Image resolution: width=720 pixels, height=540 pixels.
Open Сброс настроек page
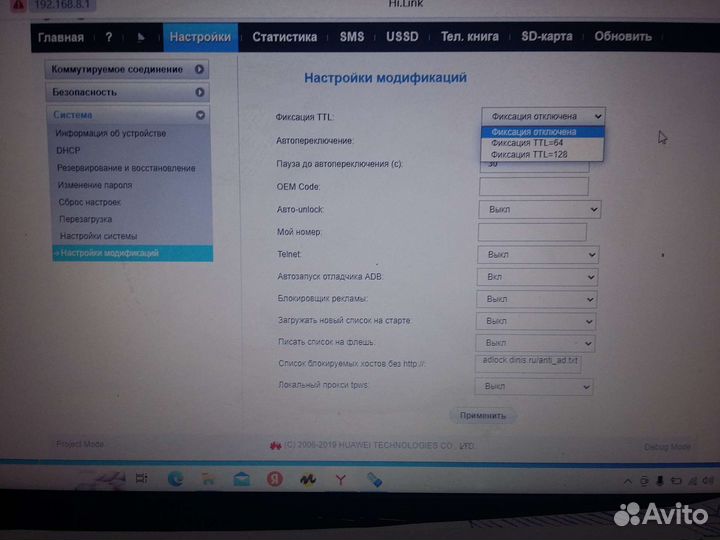pos(90,202)
